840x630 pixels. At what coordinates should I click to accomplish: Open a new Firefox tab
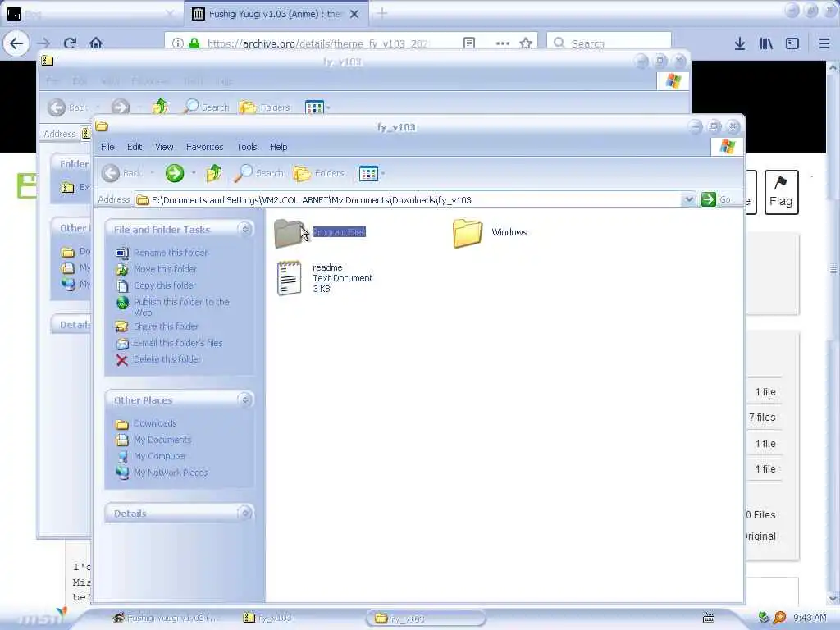[x=381, y=13]
